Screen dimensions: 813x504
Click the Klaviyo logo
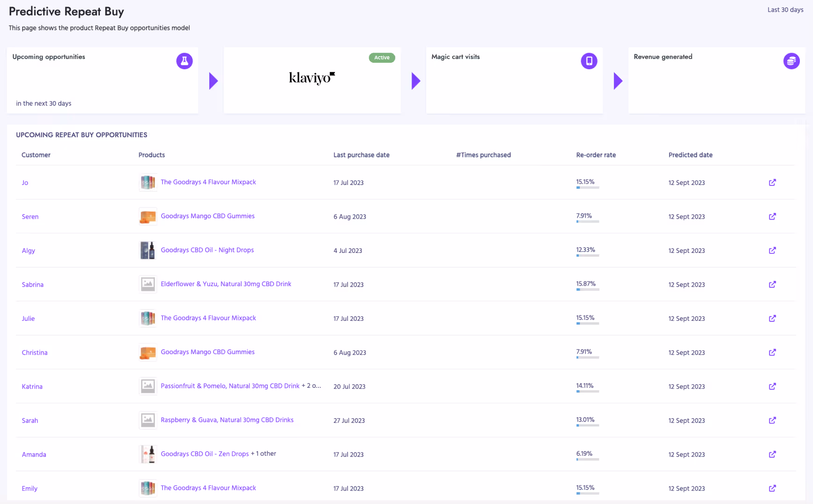[312, 77]
